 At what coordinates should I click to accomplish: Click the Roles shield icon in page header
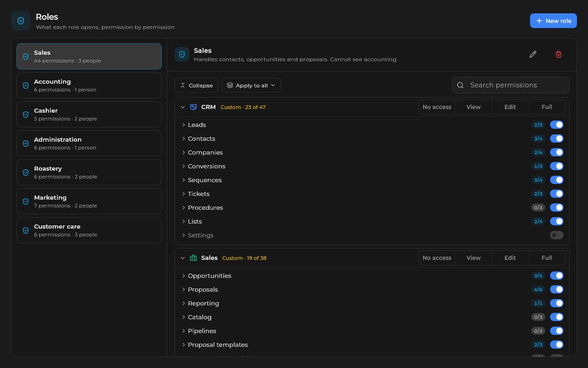tap(21, 21)
